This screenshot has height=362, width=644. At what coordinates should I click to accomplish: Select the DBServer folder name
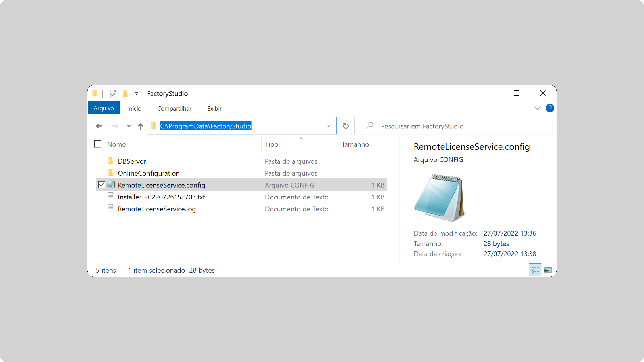point(132,161)
